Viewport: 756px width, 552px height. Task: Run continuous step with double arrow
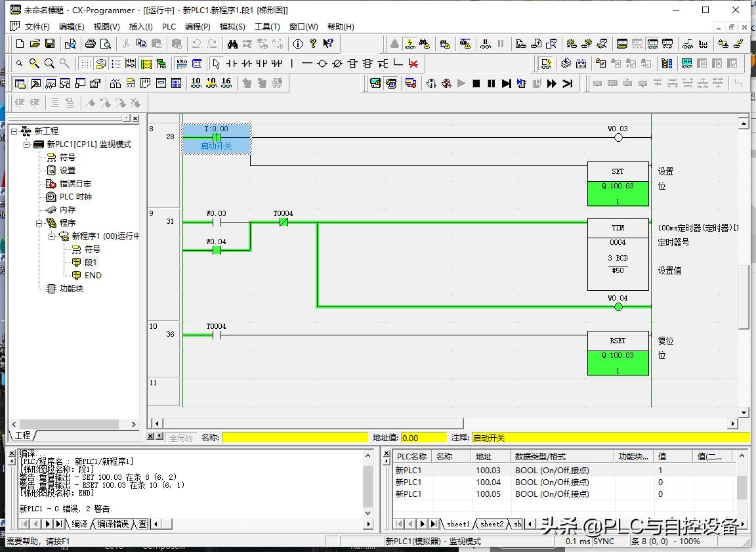click(x=551, y=83)
